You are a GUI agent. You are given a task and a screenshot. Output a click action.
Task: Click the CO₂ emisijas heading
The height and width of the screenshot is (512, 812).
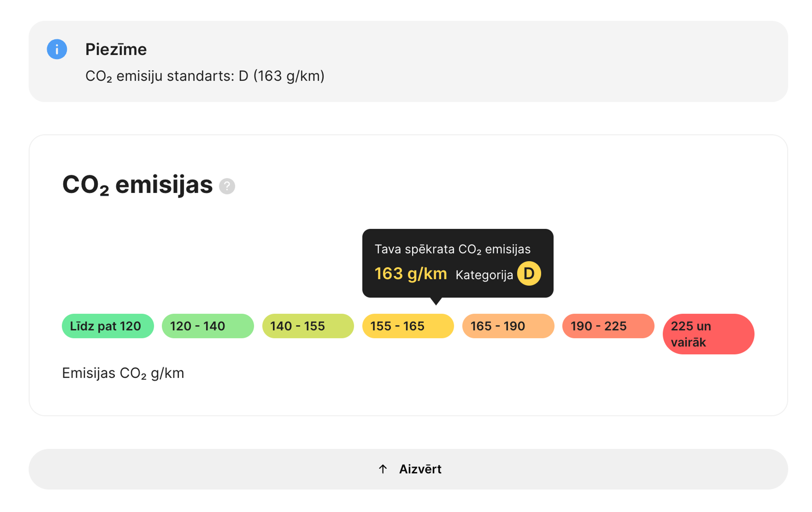pyautogui.click(x=138, y=185)
